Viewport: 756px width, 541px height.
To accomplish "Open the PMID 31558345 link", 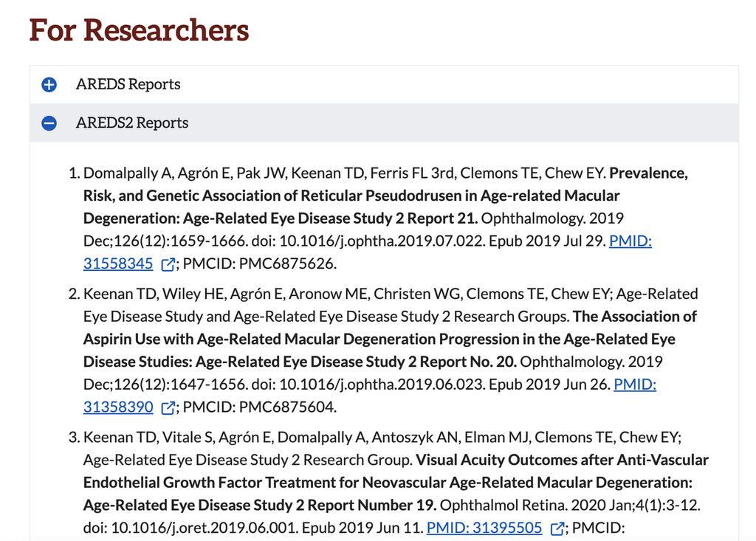I will [118, 263].
